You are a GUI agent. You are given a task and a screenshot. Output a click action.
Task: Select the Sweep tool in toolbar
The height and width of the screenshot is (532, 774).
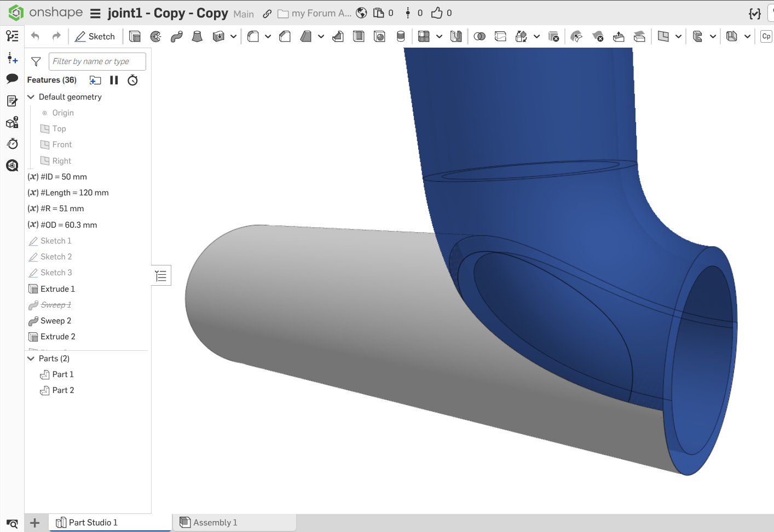click(176, 37)
